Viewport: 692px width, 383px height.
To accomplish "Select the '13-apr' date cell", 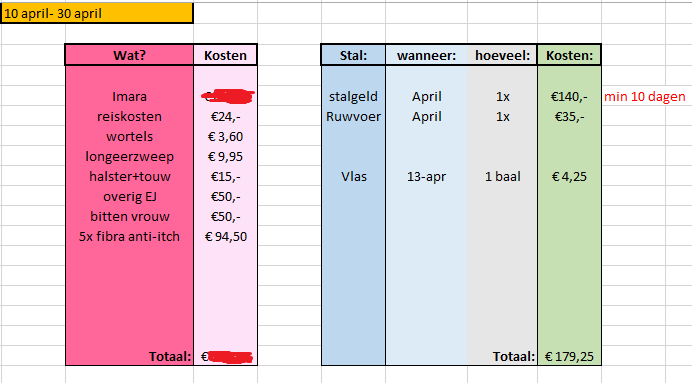I will [x=426, y=176].
